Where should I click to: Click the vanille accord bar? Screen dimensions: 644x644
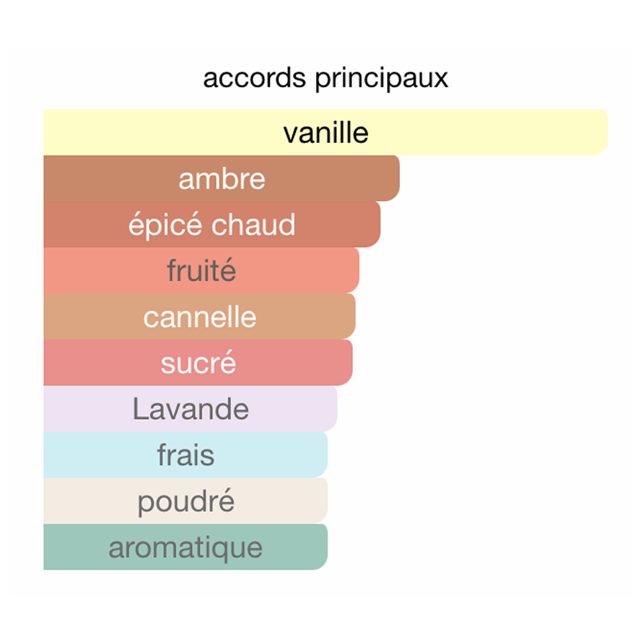tap(326, 132)
